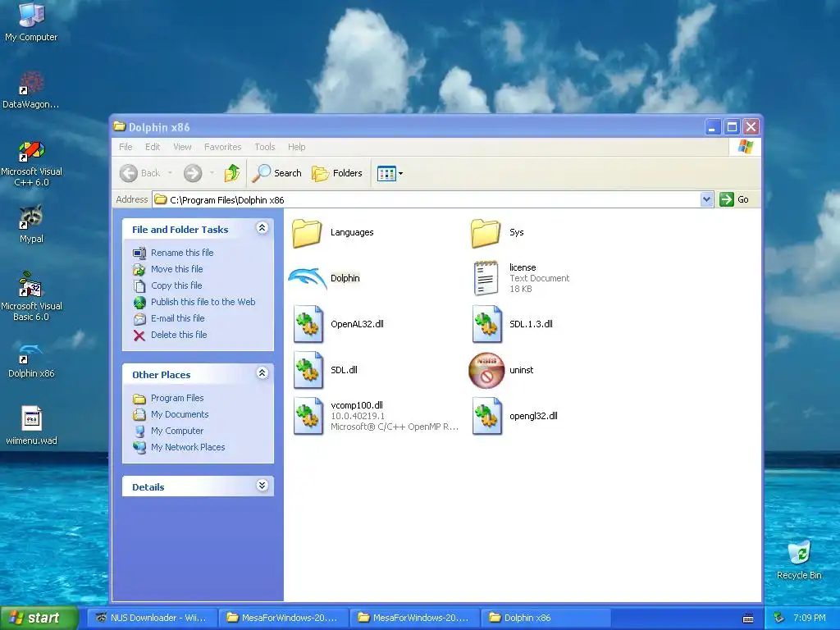Viewport: 840px width, 630px height.
Task: Click the 7:09 PM clock in tray
Action: click(810, 618)
